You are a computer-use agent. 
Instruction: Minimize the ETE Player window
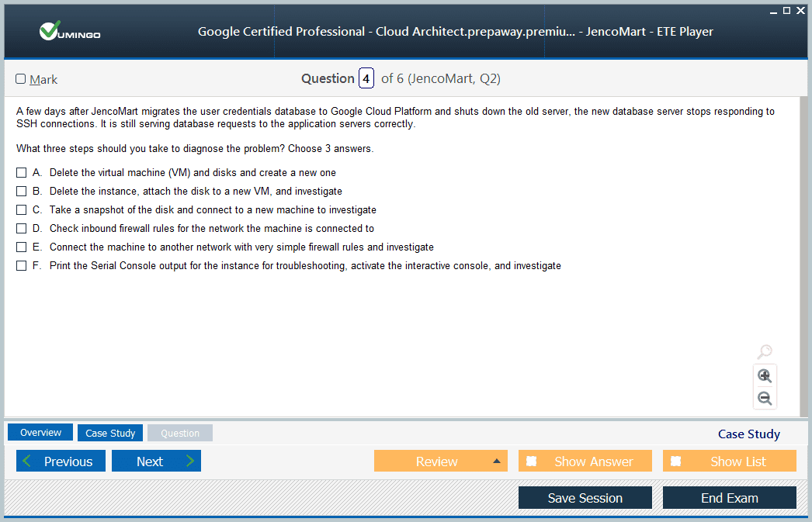point(773,11)
